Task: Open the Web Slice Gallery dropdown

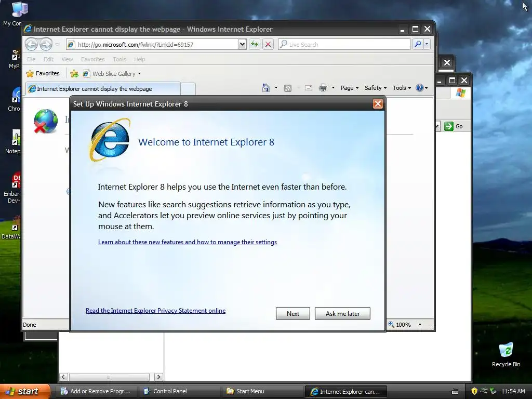Action: (x=112, y=74)
